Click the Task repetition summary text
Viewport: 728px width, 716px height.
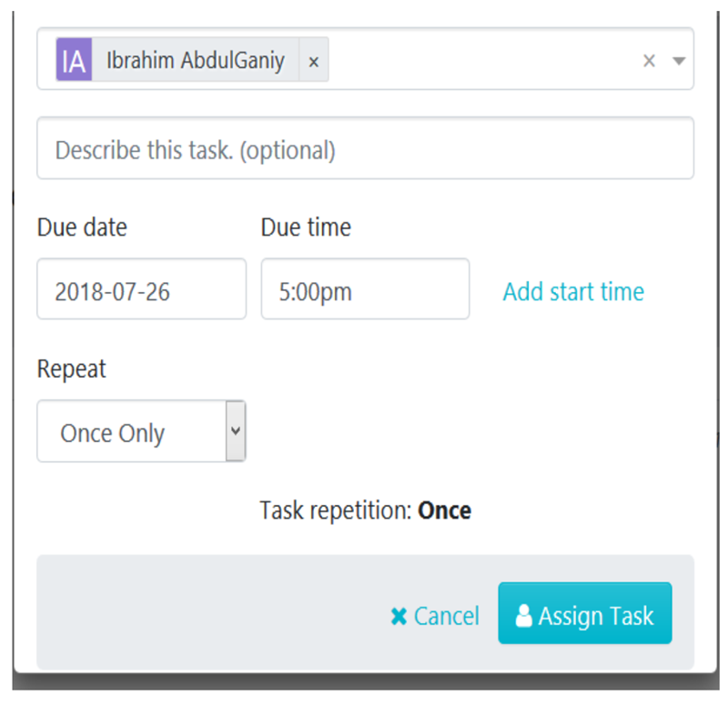pos(366,511)
